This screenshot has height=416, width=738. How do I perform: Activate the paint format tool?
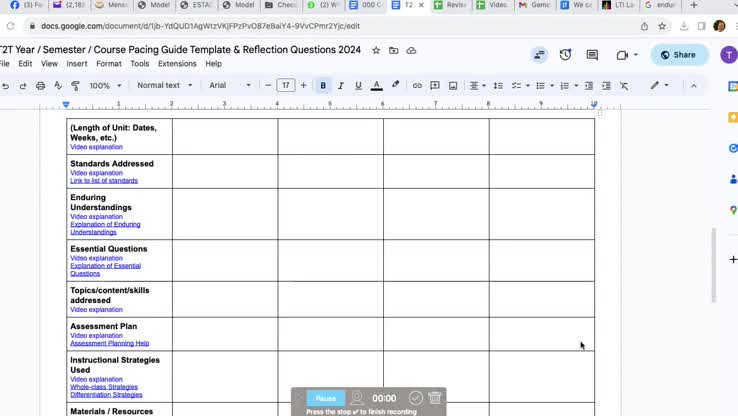(75, 86)
